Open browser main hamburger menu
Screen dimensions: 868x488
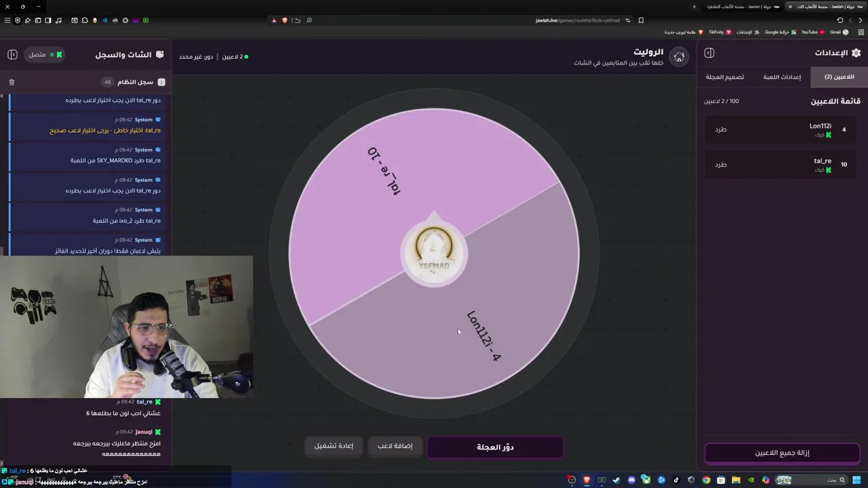click(7, 20)
